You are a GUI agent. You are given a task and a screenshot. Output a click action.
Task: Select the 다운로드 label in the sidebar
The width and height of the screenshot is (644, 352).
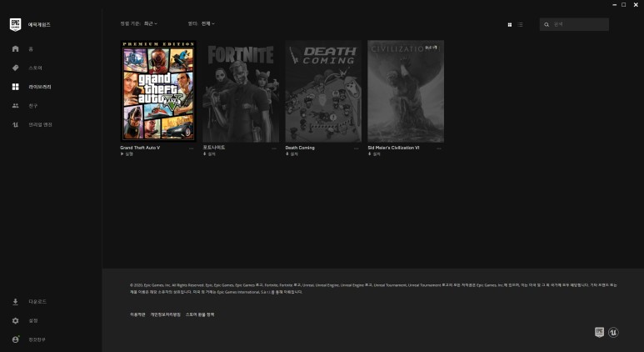coord(37,302)
